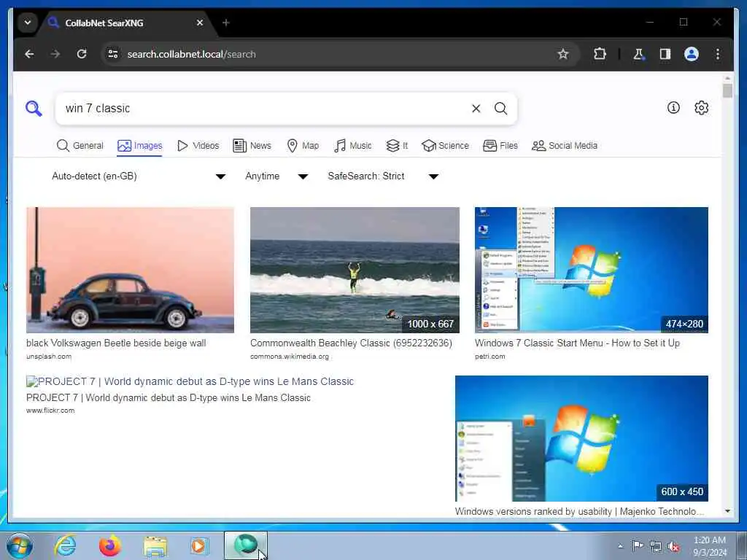The width and height of the screenshot is (747, 560).
Task: Open a new browser tab
Action: 226,23
